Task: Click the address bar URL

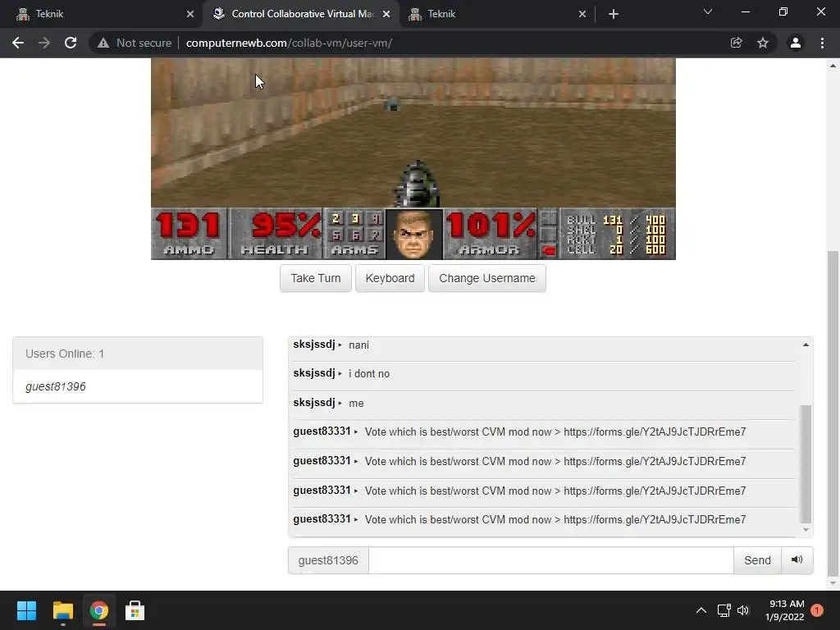Action: pos(290,43)
